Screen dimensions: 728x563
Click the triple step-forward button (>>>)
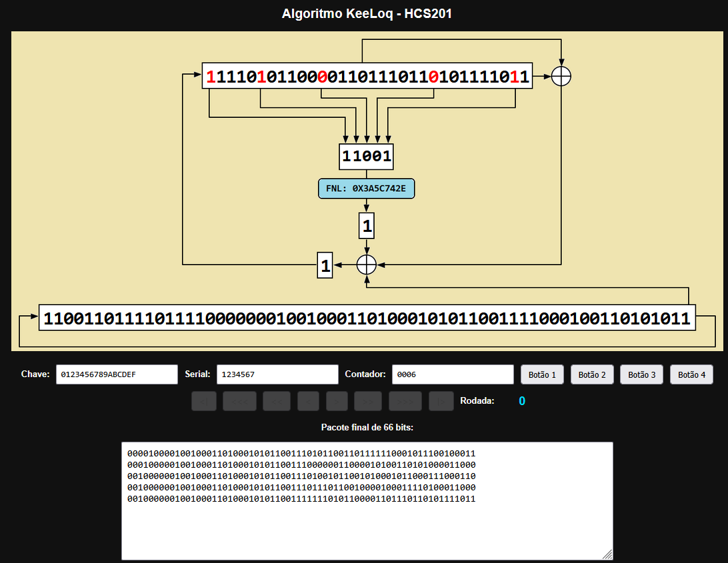[405, 401]
